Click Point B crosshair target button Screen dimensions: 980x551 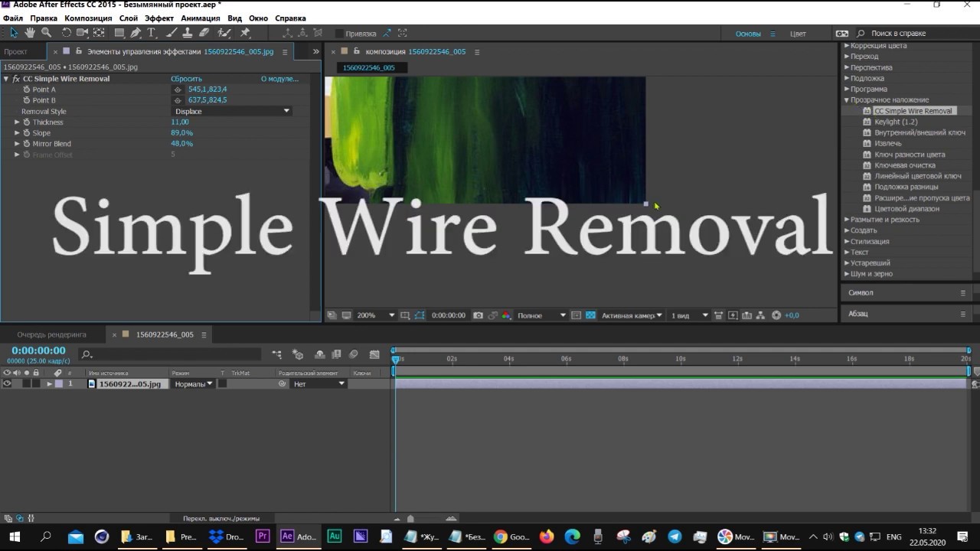pyautogui.click(x=178, y=100)
